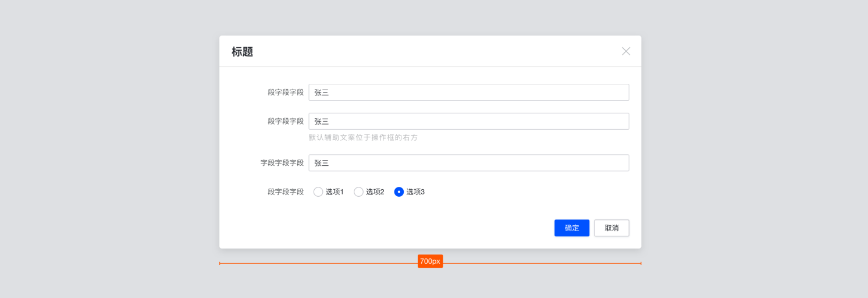Click the input field directly above the helper text
Viewport: 868px width, 298px height.
click(x=469, y=121)
